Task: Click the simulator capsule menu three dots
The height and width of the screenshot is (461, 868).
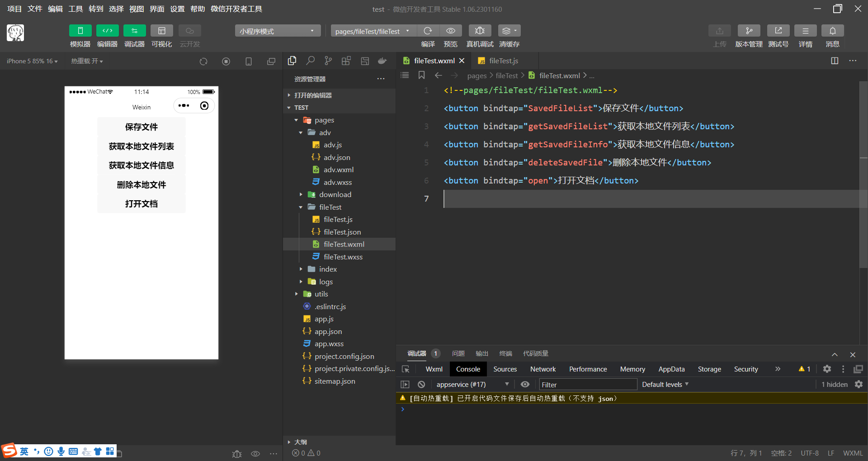Action: [x=184, y=106]
